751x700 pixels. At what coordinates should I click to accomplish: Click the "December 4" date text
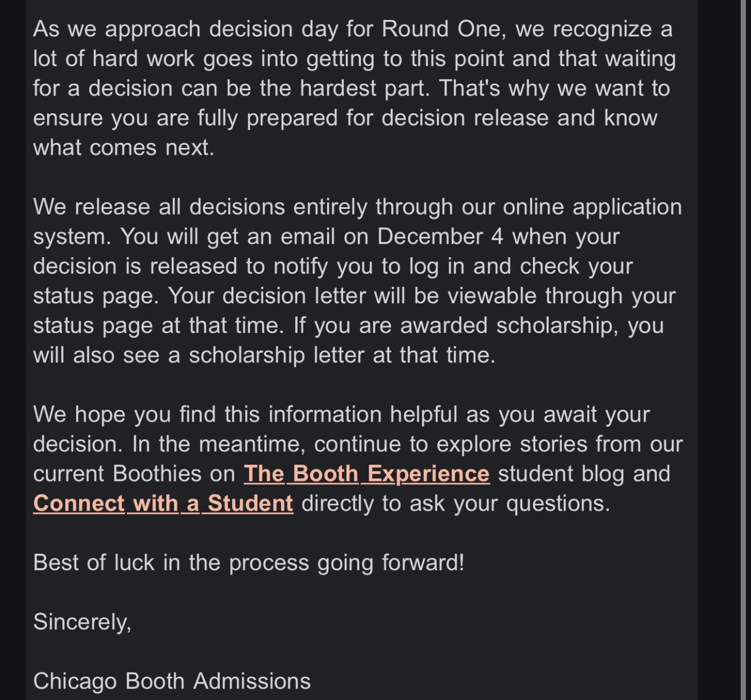[440, 236]
